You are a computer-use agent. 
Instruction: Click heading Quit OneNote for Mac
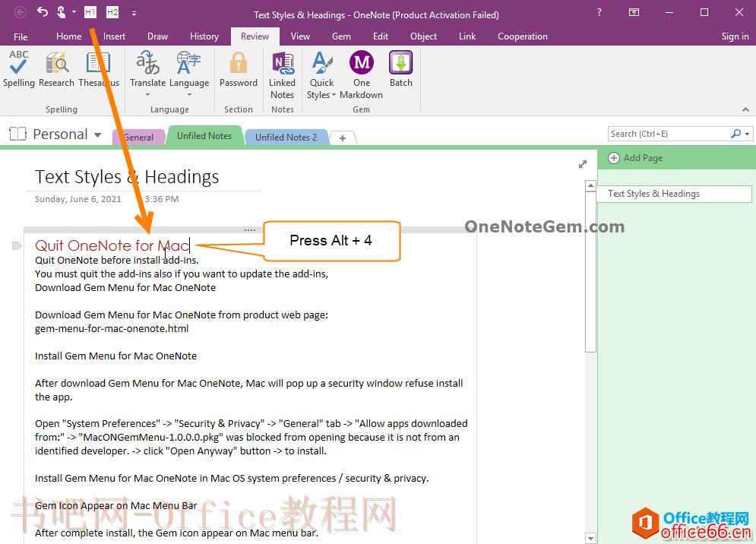[112, 245]
